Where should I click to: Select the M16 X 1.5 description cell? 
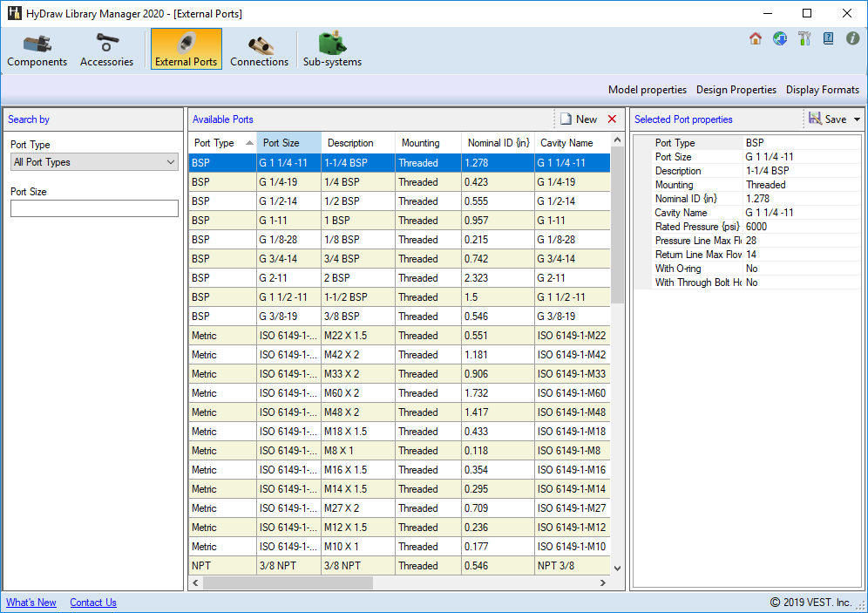358,470
